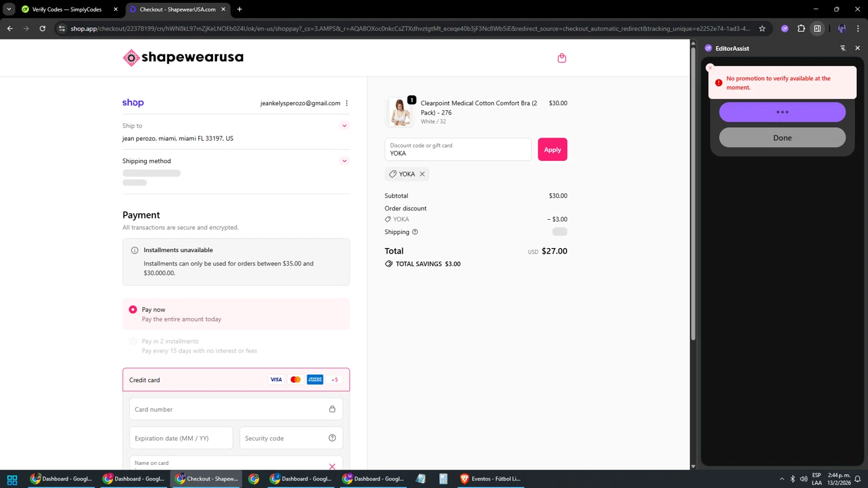Open Chrome three-dot menu
Screen dimensions: 868x488
pos(858,28)
